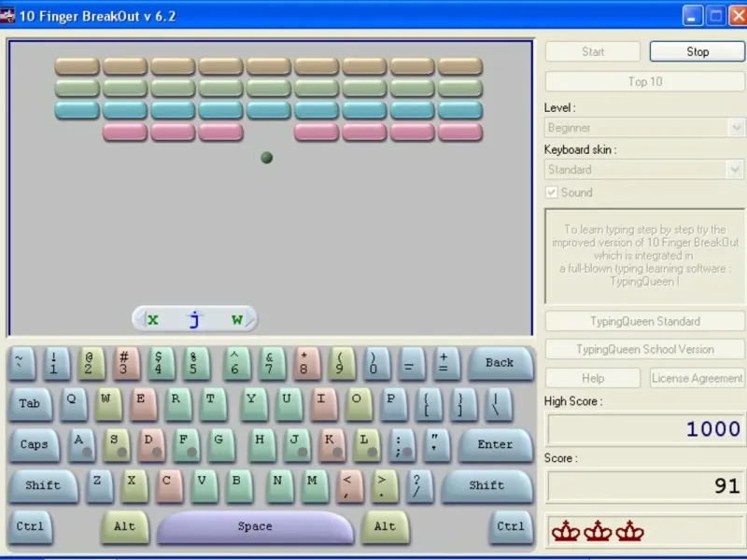Click the Space bar key
Screen dimensions: 747x560
(x=255, y=527)
